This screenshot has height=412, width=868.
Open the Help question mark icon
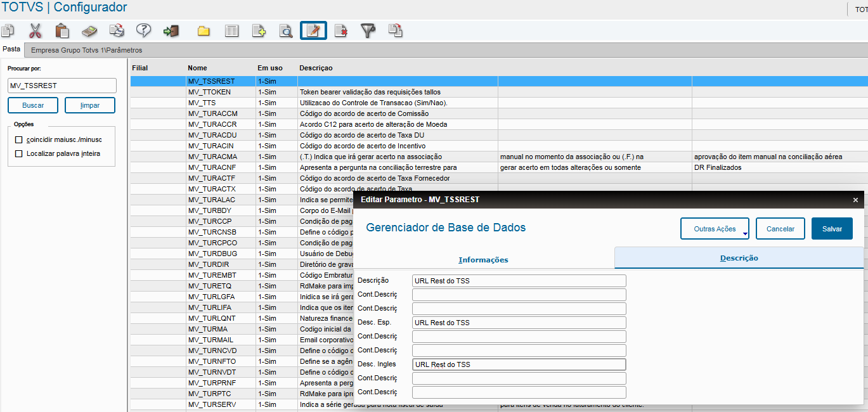pyautogui.click(x=144, y=30)
